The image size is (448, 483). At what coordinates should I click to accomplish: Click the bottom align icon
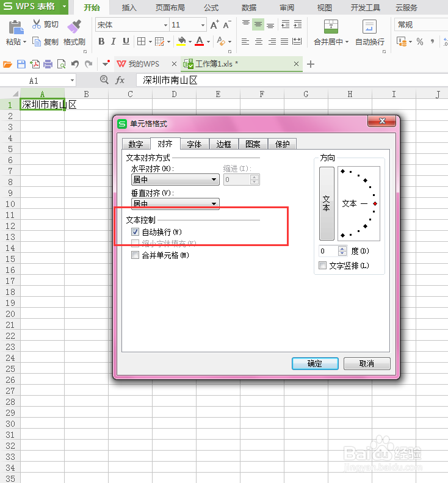270,24
